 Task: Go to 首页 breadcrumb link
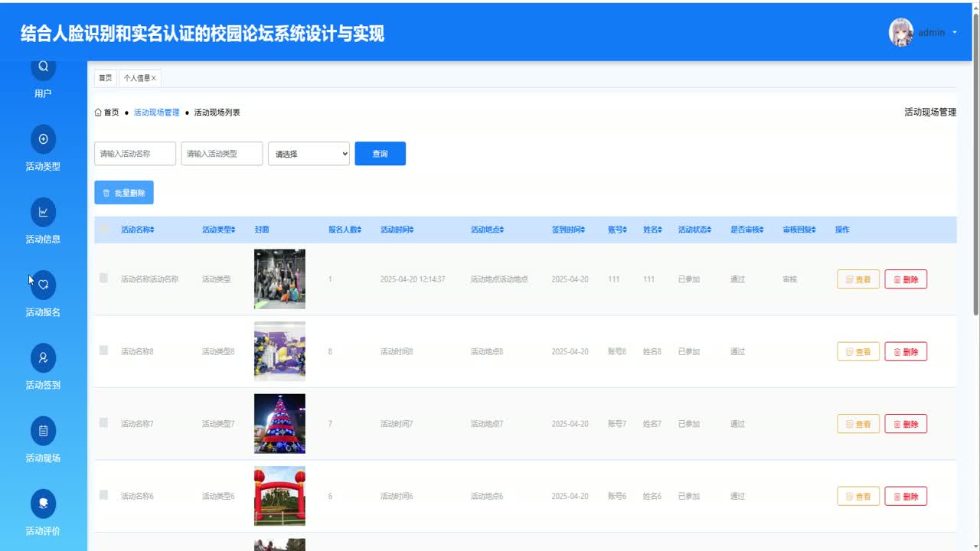112,112
